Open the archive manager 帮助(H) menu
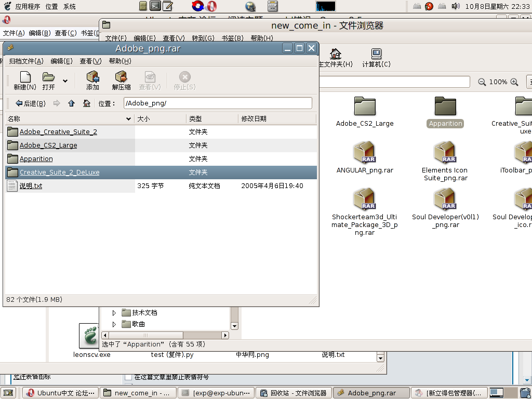Viewport: 532px width, 399px height. click(120, 61)
